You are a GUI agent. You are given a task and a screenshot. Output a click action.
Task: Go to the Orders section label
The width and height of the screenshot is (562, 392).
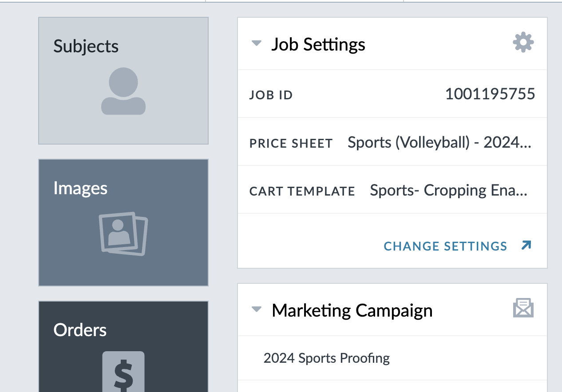(80, 330)
